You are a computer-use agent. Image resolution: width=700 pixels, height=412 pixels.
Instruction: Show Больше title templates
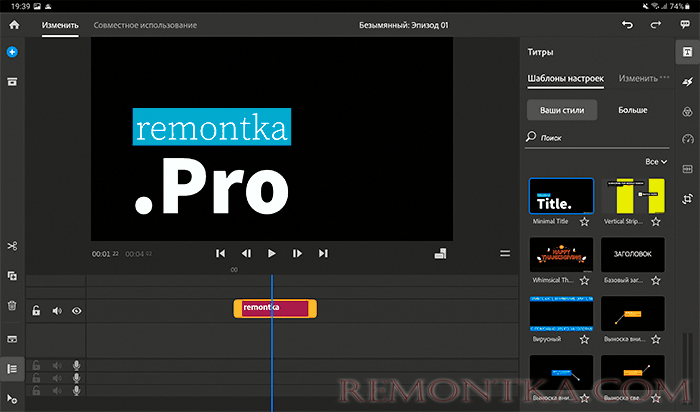coord(633,110)
